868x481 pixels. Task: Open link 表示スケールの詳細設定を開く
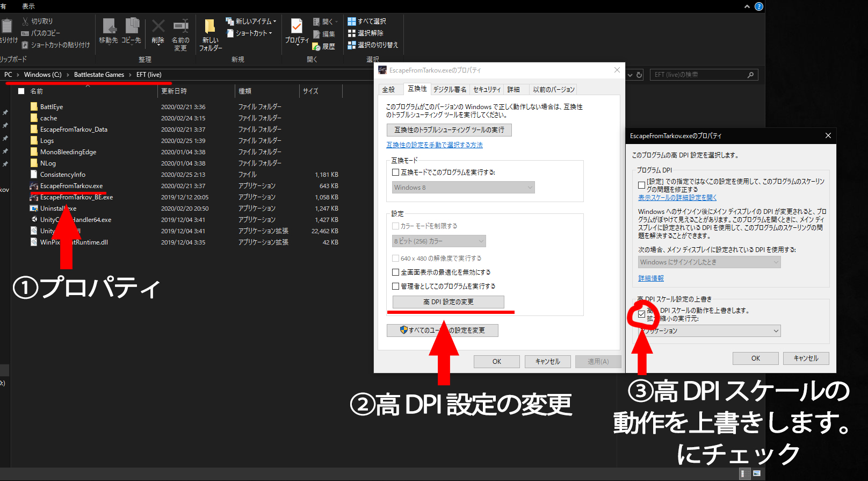[677, 198]
